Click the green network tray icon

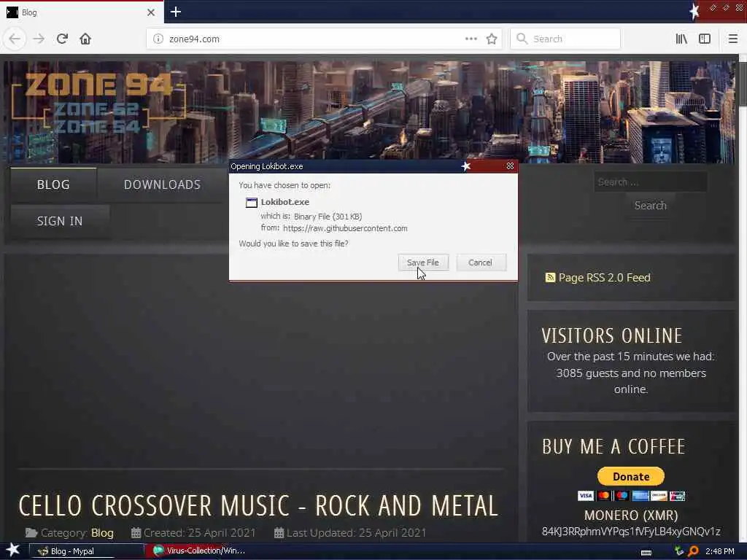pyautogui.click(x=679, y=551)
